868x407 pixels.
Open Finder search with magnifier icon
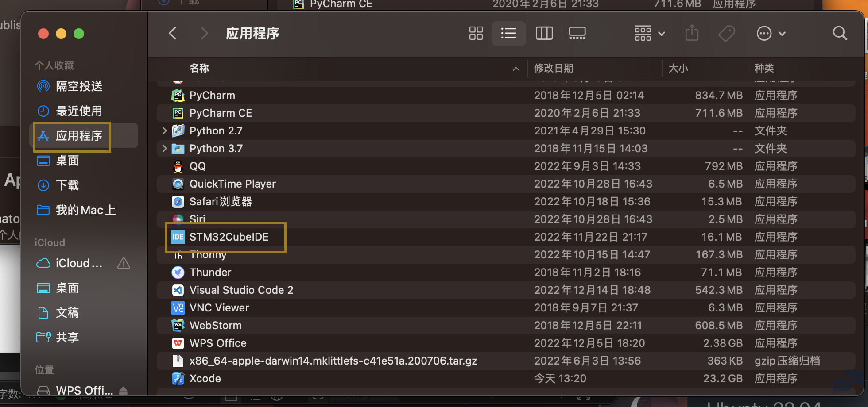(x=840, y=33)
